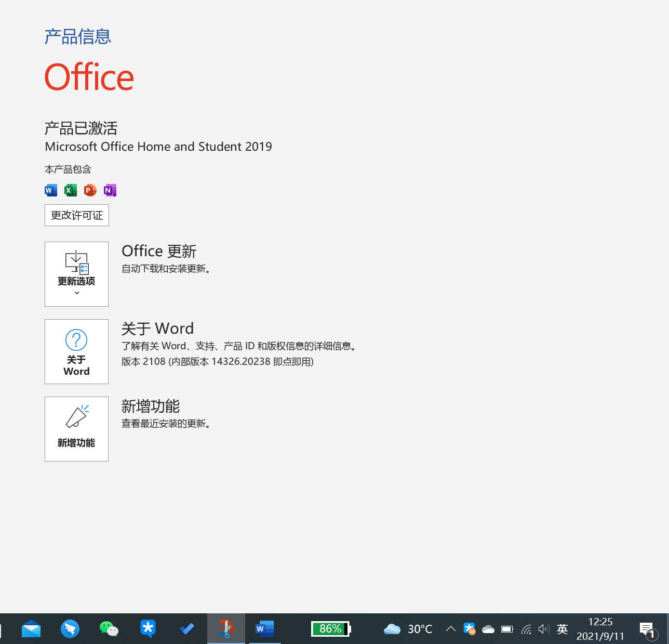Click the OneNote icon under included products

(x=110, y=190)
